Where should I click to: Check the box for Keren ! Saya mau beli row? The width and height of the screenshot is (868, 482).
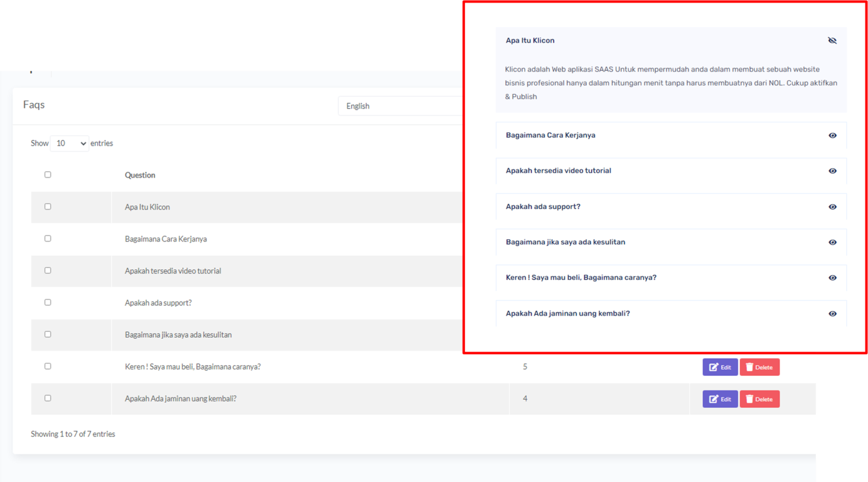tap(48, 367)
